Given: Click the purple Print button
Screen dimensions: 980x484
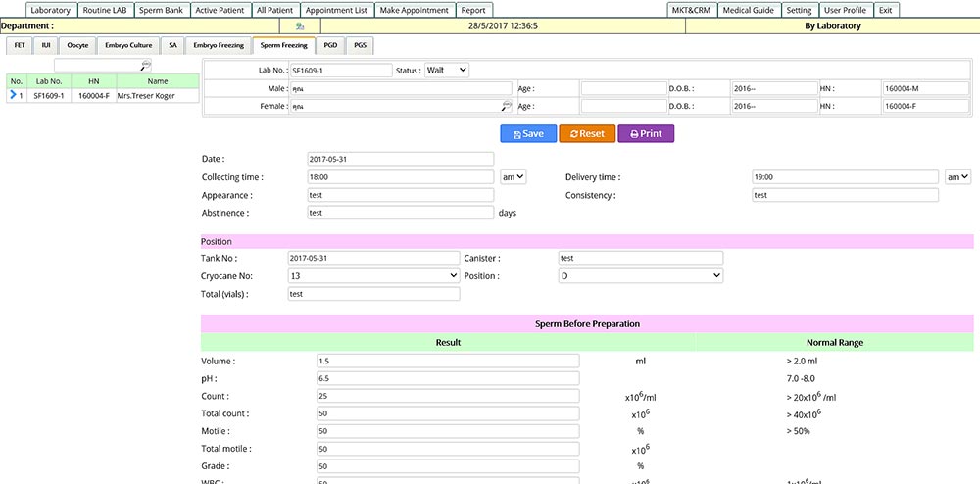Looking at the screenshot, I should tap(646, 133).
